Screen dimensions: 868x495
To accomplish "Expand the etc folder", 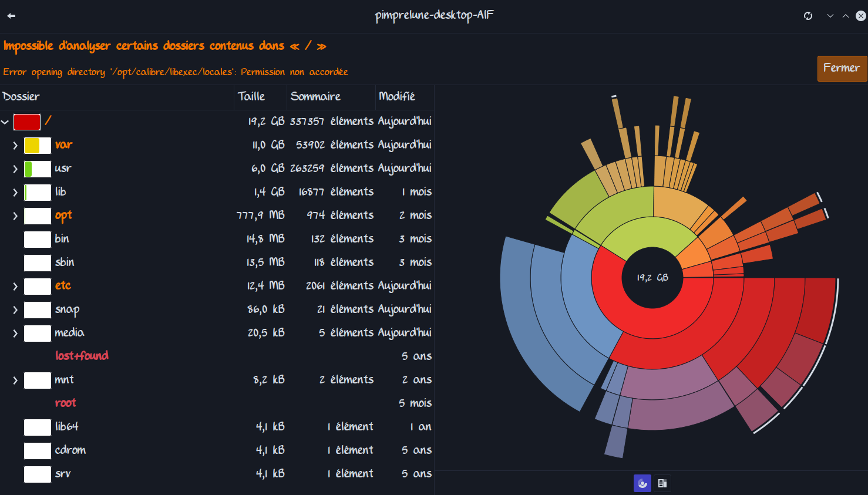I will (x=15, y=287).
